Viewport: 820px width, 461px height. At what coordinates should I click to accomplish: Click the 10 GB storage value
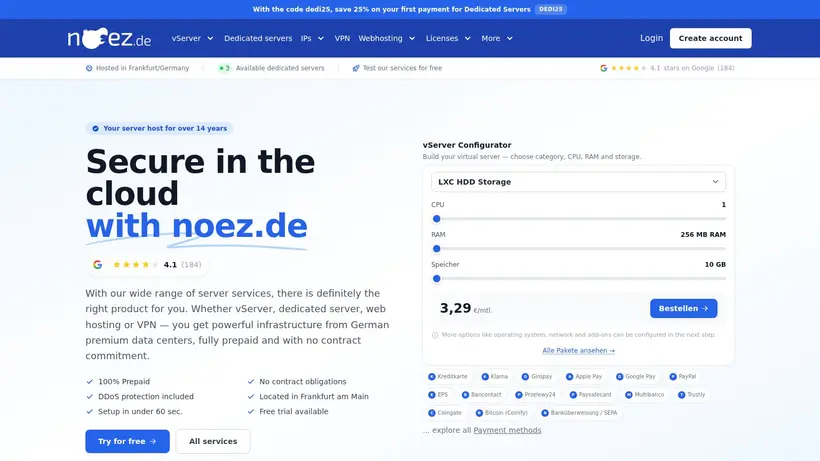pyautogui.click(x=715, y=264)
